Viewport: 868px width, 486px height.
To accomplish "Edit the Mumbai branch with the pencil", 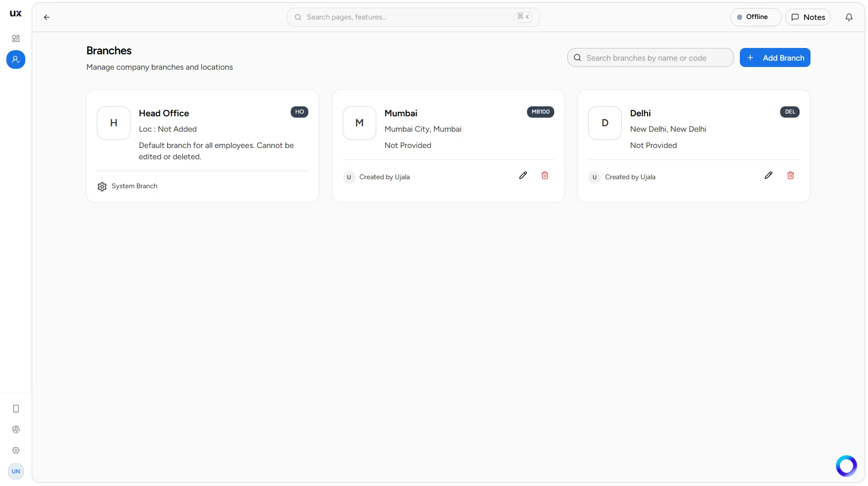I will tap(523, 176).
